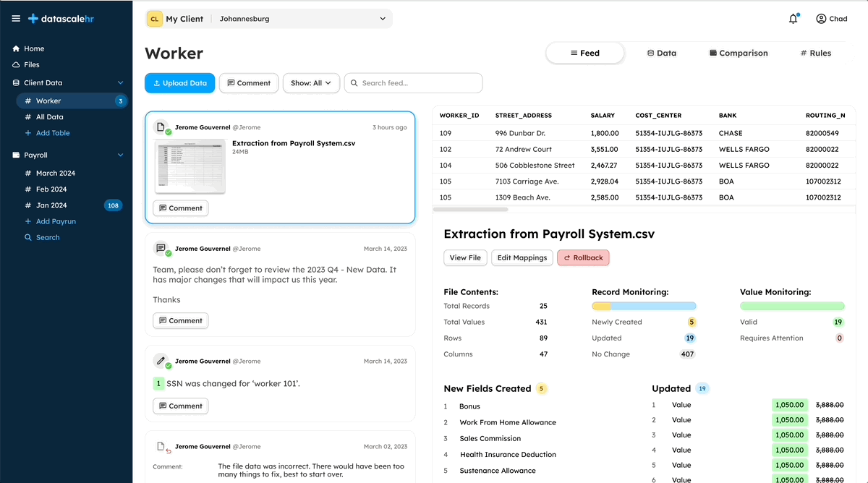The width and height of the screenshot is (868, 483).
Task: Switch to the Rules tab
Action: pyautogui.click(x=815, y=53)
